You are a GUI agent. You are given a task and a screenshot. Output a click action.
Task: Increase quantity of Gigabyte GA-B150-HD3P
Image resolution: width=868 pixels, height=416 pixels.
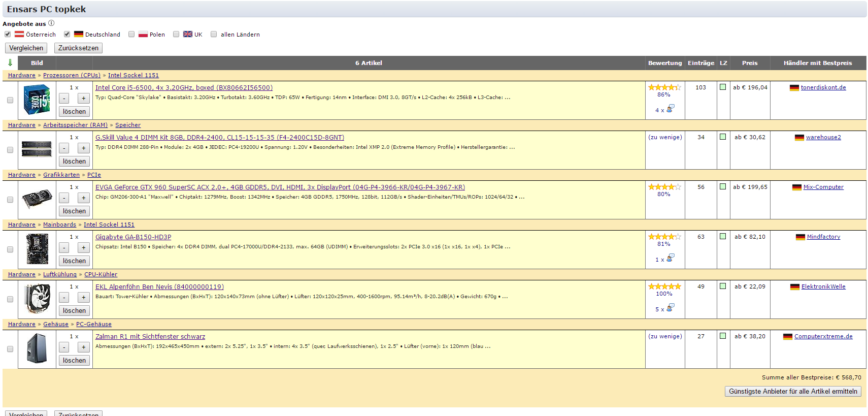coord(84,247)
